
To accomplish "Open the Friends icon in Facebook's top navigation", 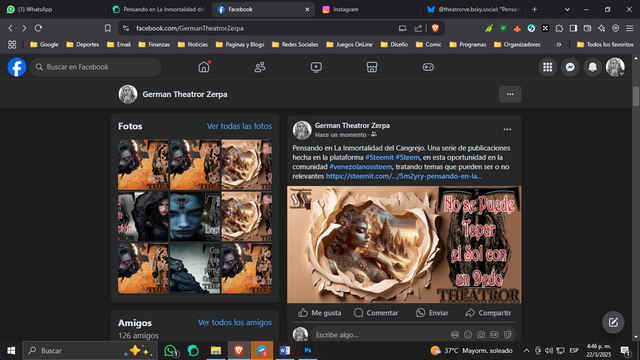I will tap(260, 67).
